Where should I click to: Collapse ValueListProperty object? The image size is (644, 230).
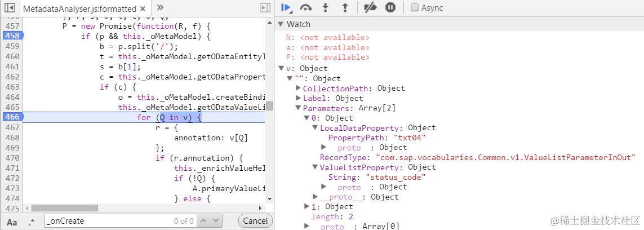click(x=315, y=167)
